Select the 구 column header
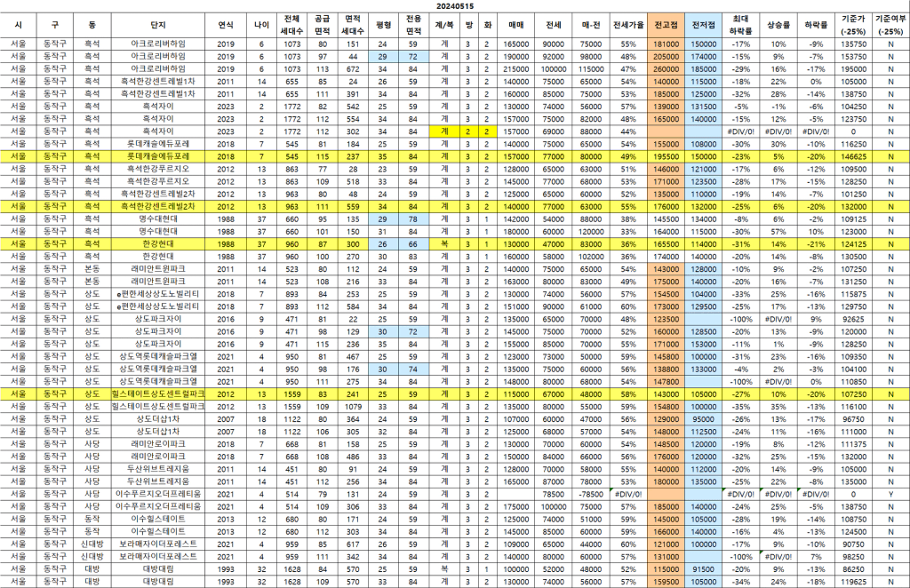This screenshot has height=588, width=910. coord(55,25)
